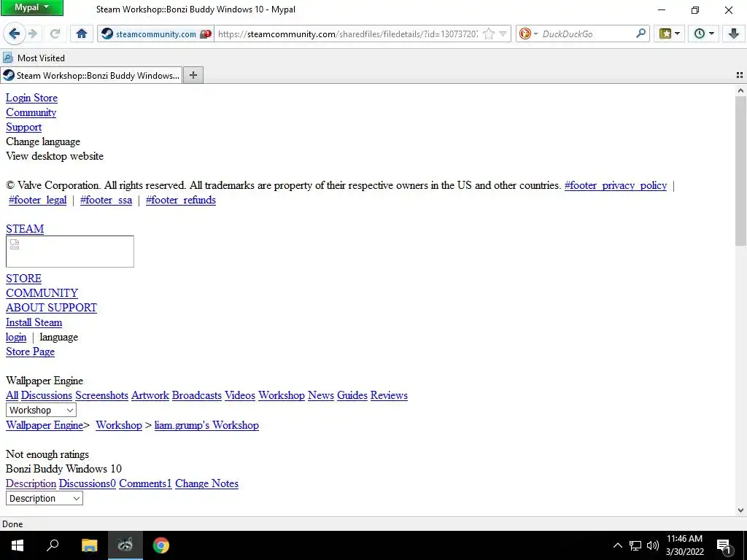Click the scrollbar down arrow
Screen dimensions: 747x560
[x=740, y=510]
